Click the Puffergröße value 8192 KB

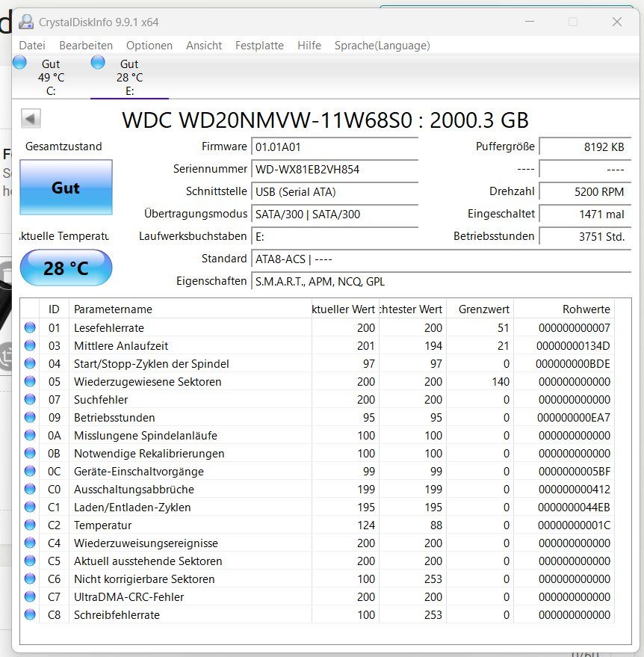pyautogui.click(x=584, y=147)
